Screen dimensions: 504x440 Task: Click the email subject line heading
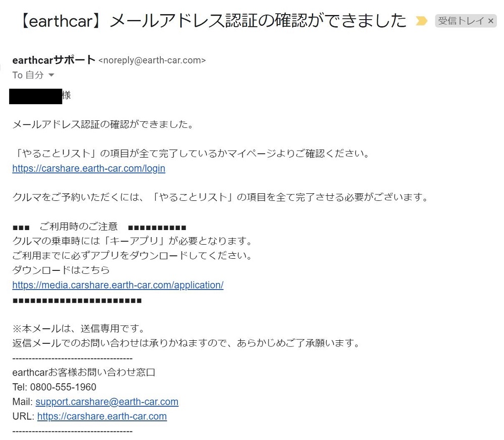point(214,21)
